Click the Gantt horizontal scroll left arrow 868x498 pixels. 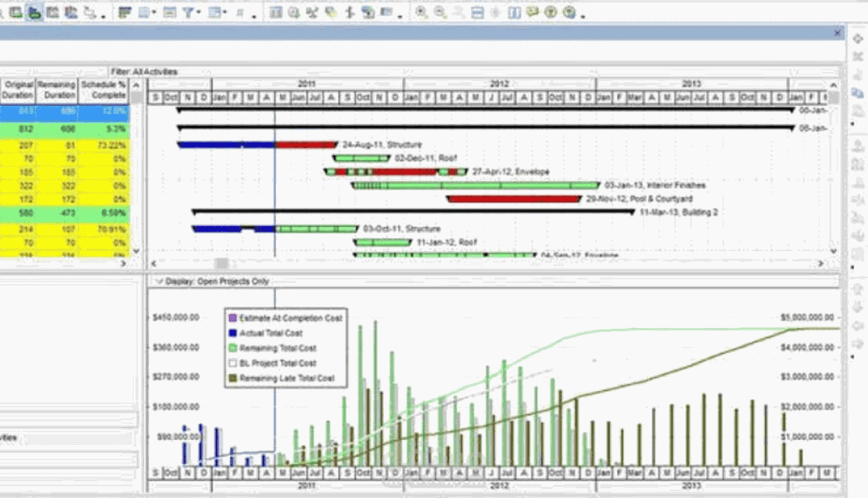pos(154,264)
